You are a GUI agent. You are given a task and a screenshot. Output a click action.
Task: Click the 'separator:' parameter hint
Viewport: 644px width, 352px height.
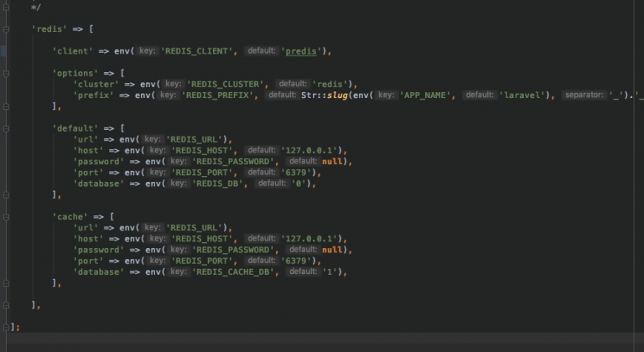point(584,95)
